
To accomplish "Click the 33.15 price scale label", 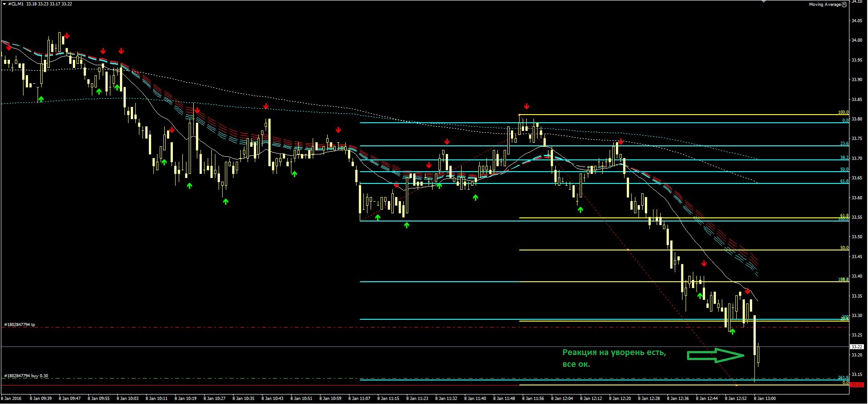I will (857, 375).
